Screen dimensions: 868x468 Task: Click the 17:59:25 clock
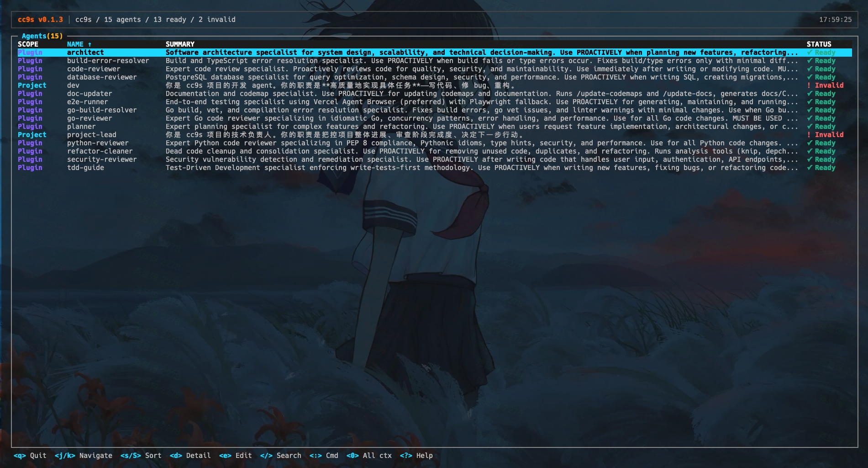click(x=835, y=20)
